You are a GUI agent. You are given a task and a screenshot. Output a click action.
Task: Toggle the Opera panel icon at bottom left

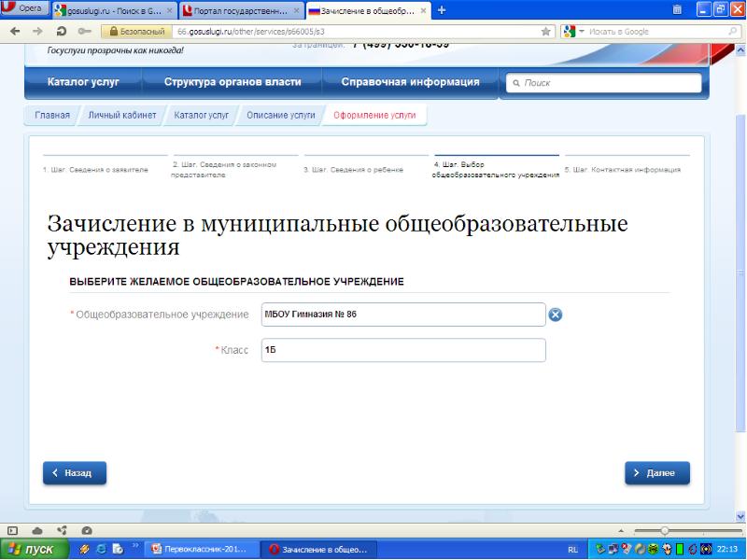tap(12, 529)
